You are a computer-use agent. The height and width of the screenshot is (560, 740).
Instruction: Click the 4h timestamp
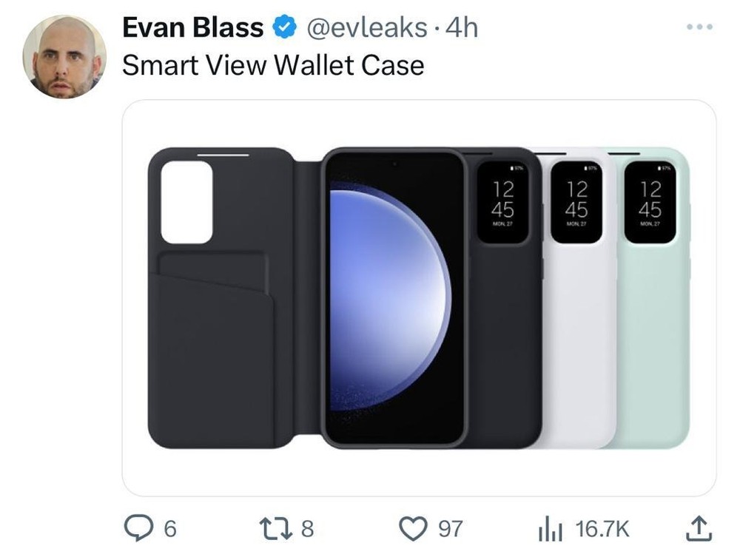click(462, 28)
